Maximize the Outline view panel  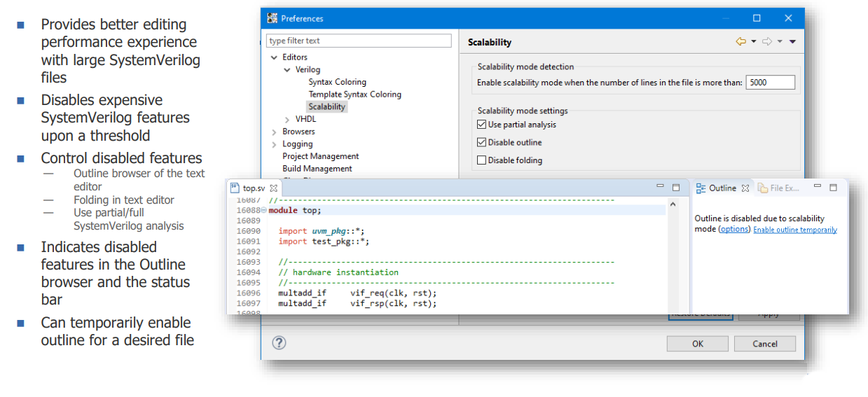coord(833,188)
